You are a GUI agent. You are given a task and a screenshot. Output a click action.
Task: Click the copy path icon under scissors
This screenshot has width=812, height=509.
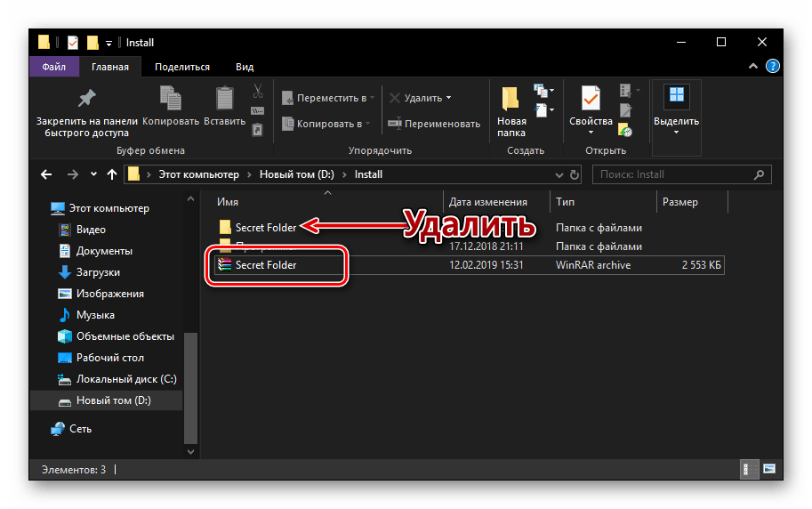coord(257,110)
